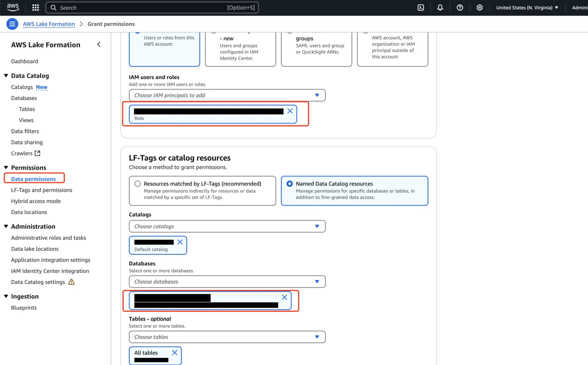This screenshot has height=365, width=588.
Task: Remove the All tables token
Action: pos(175,352)
